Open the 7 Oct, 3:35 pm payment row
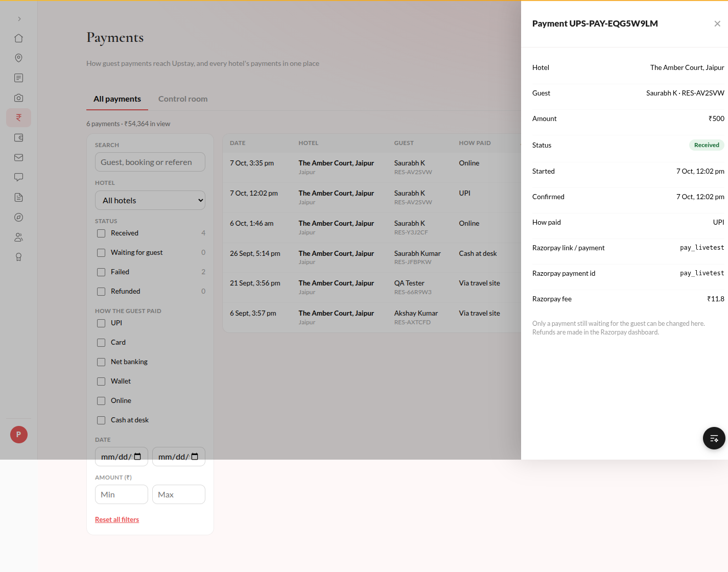 pos(372,168)
